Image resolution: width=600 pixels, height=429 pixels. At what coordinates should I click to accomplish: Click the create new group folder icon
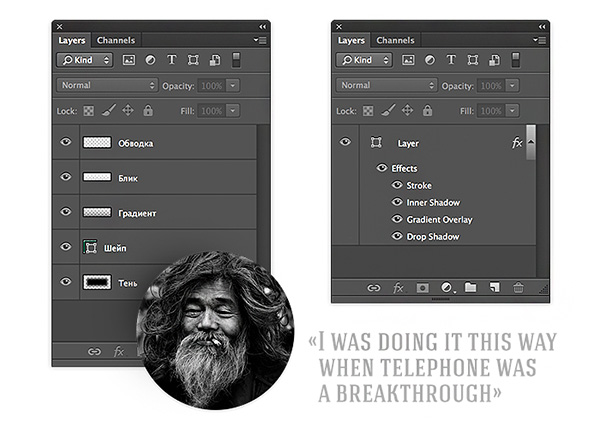(471, 288)
